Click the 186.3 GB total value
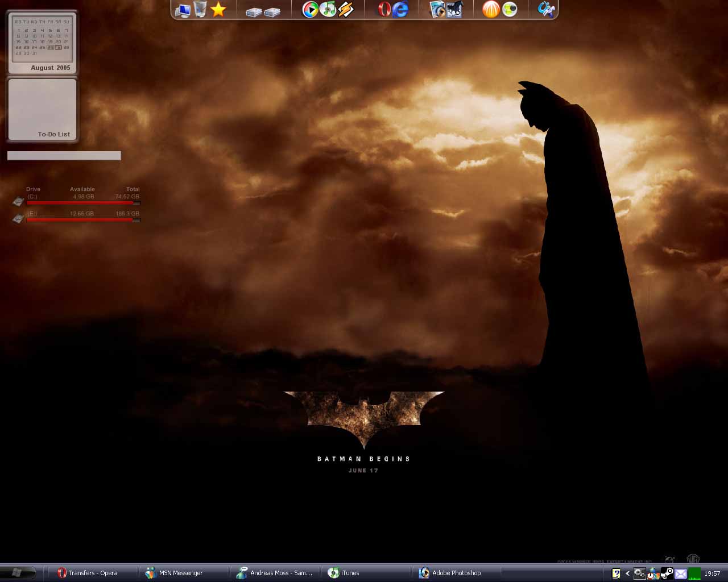The width and height of the screenshot is (728, 582). (x=127, y=214)
